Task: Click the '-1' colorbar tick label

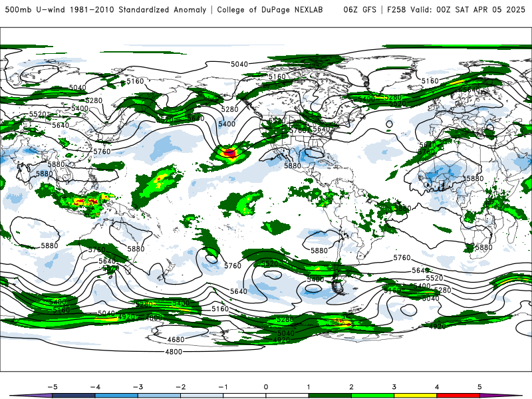Action: [x=223, y=387]
